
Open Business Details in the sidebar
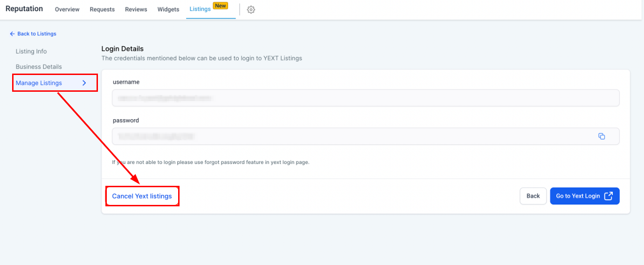click(x=39, y=67)
